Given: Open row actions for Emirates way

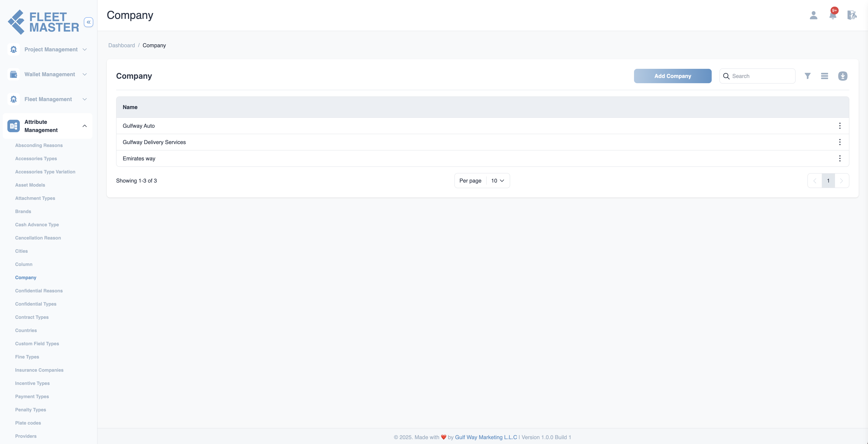Looking at the screenshot, I should [840, 158].
